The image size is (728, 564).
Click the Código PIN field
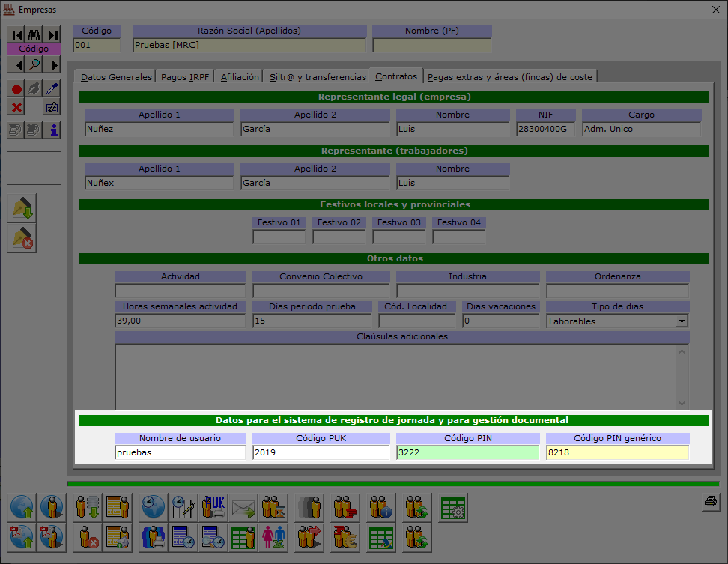coord(467,452)
